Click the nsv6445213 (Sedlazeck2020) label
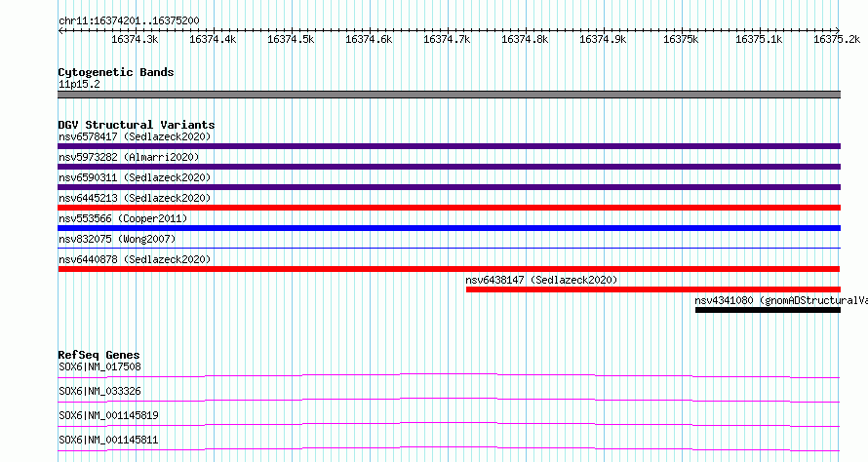The image size is (868, 462). [135, 198]
